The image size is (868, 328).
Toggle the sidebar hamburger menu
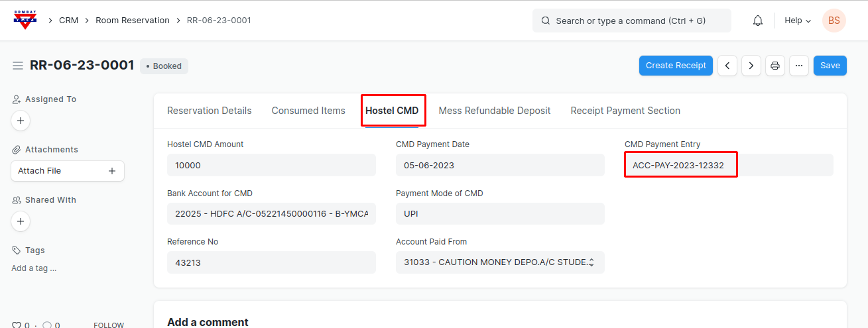coord(18,66)
